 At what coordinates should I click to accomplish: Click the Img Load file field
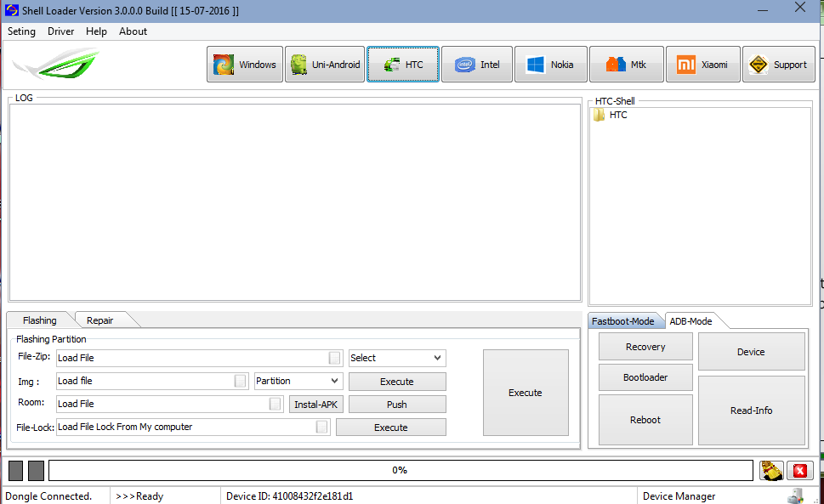point(152,381)
